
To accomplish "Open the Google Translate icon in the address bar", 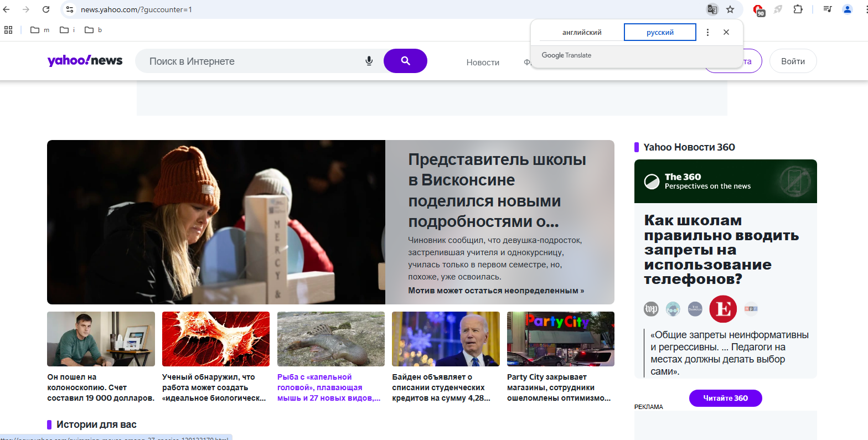I will [712, 9].
